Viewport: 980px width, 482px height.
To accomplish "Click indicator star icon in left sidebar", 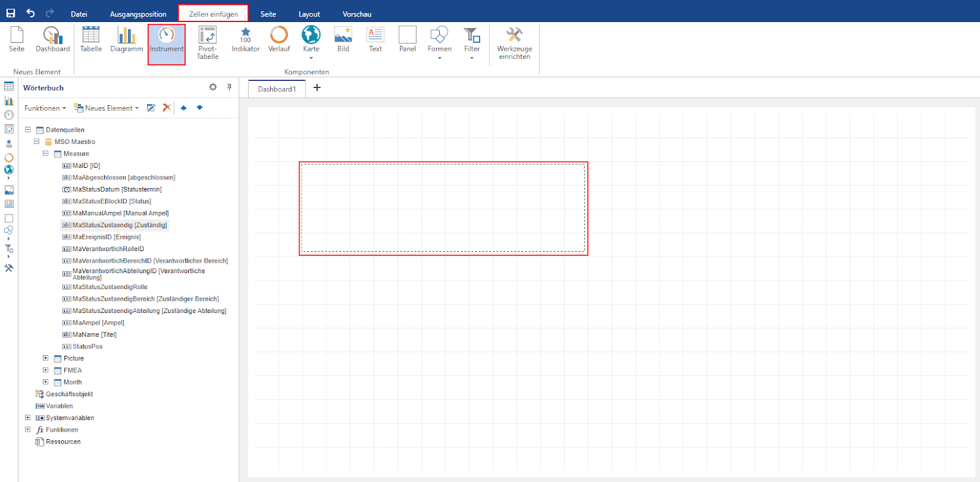I will 9,143.
